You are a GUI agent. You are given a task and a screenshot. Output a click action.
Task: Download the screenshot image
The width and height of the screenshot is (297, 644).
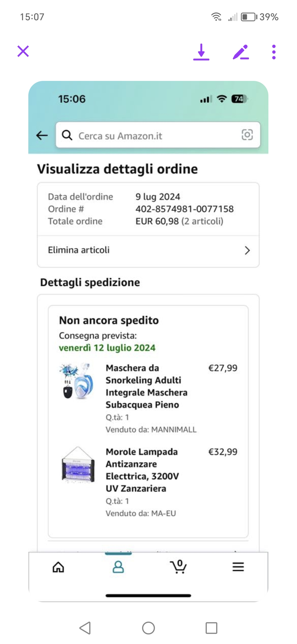coord(201,52)
